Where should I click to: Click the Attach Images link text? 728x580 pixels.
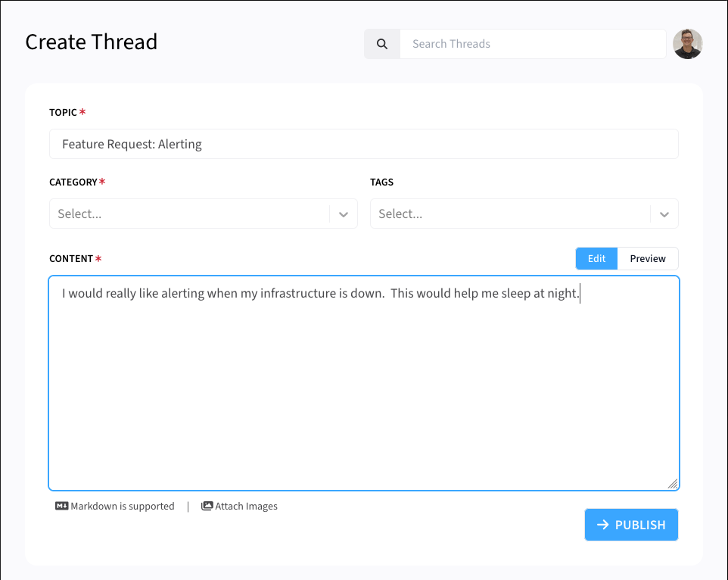coord(246,507)
